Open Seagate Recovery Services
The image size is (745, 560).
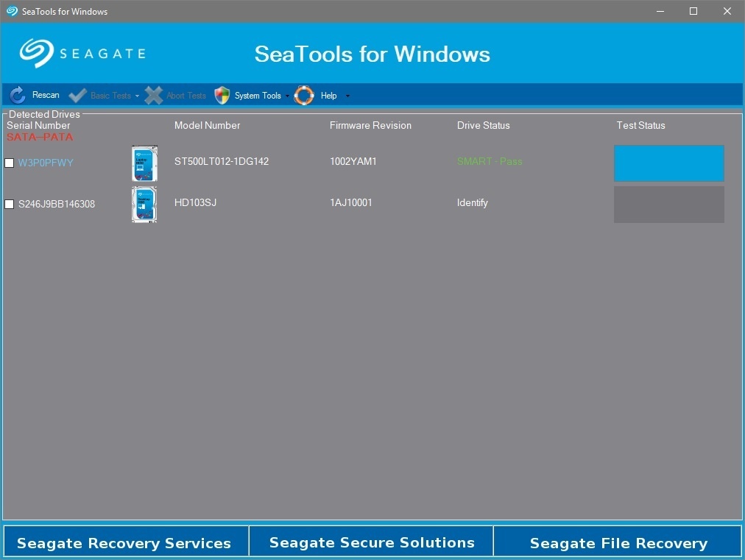point(125,541)
